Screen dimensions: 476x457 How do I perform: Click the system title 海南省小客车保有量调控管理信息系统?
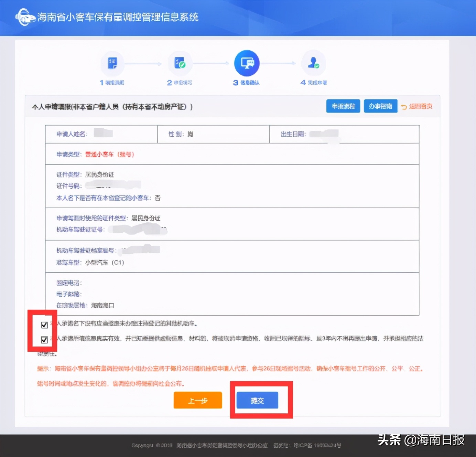[x=118, y=17]
